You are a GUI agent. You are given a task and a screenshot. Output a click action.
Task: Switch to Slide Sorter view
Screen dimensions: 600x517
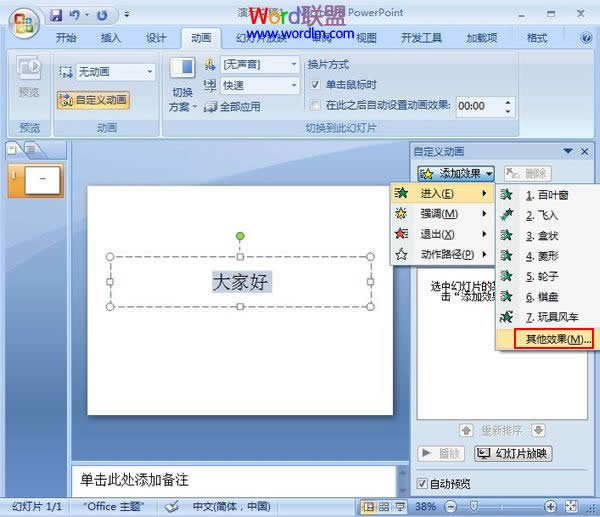384,507
